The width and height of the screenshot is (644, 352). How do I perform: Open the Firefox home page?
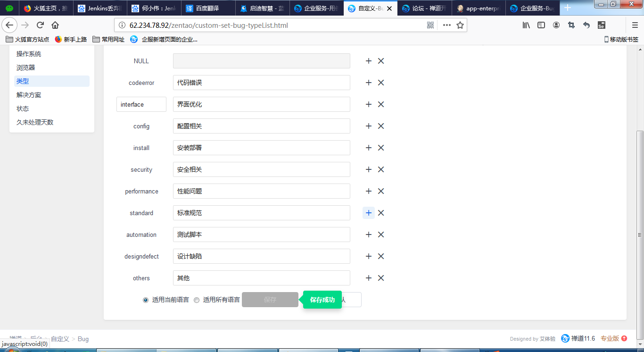pyautogui.click(x=55, y=25)
